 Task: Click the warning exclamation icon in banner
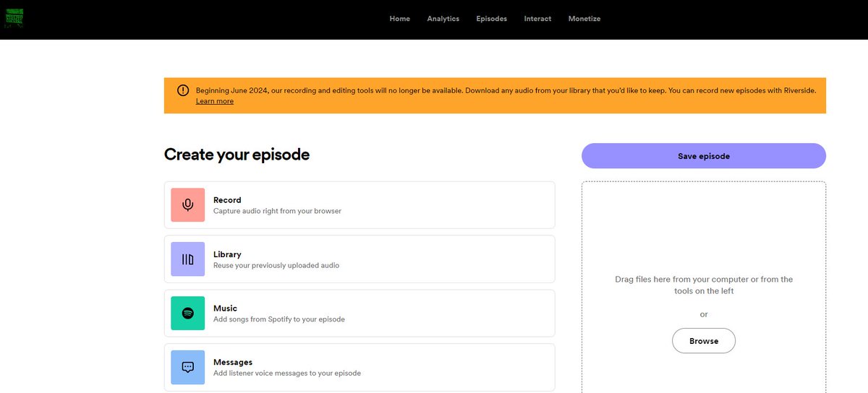[182, 90]
